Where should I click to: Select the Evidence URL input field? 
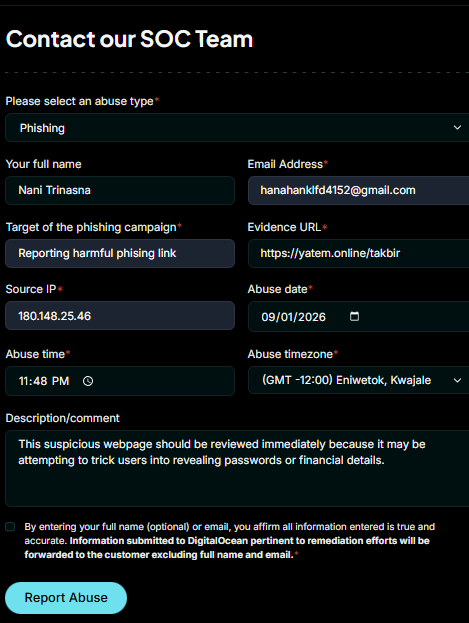click(x=359, y=253)
